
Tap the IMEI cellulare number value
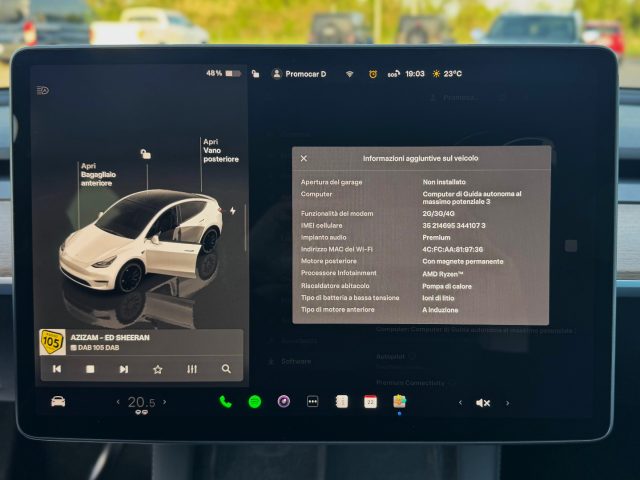[x=454, y=225]
